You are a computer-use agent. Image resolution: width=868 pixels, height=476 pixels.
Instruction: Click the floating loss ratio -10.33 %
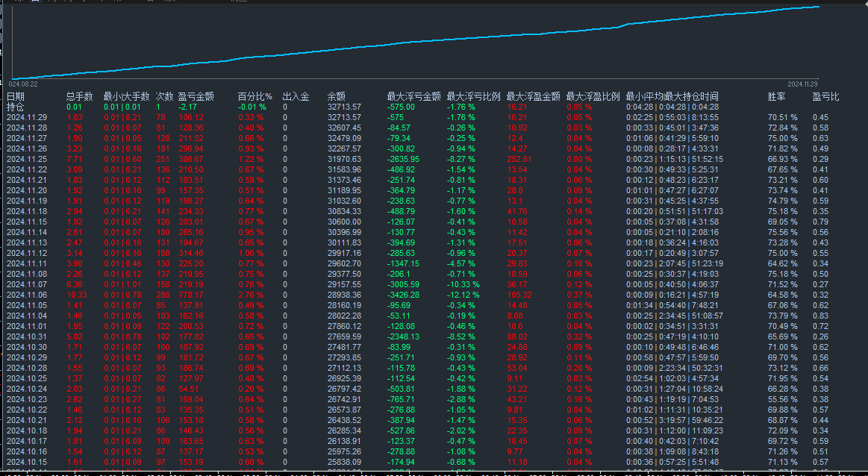(463, 284)
